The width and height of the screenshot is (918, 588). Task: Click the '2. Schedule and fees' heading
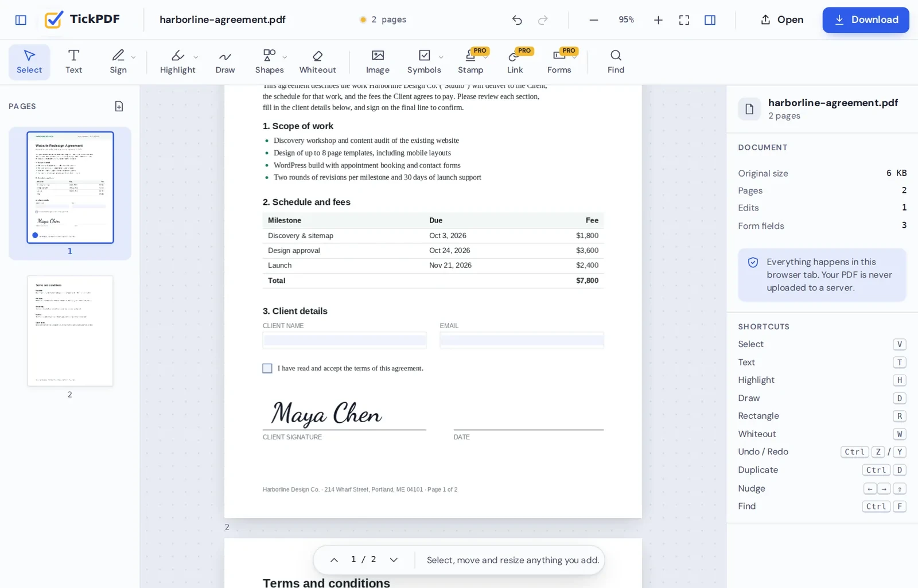[306, 202]
